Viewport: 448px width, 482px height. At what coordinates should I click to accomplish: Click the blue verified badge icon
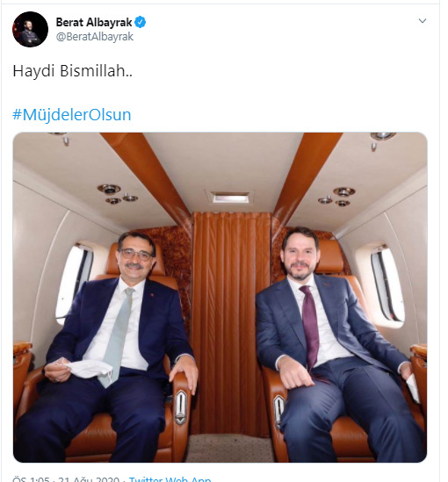click(x=141, y=23)
